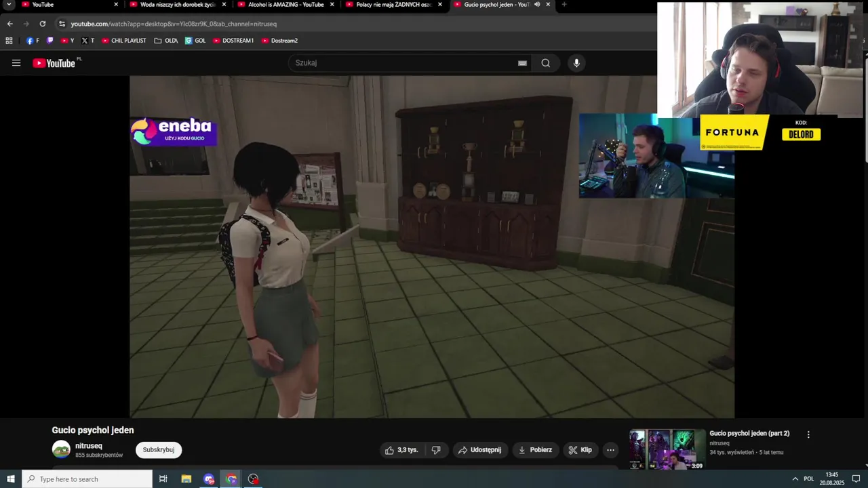The image size is (868, 488).
Task: Go forward with the browser forward arrow
Action: point(26,24)
